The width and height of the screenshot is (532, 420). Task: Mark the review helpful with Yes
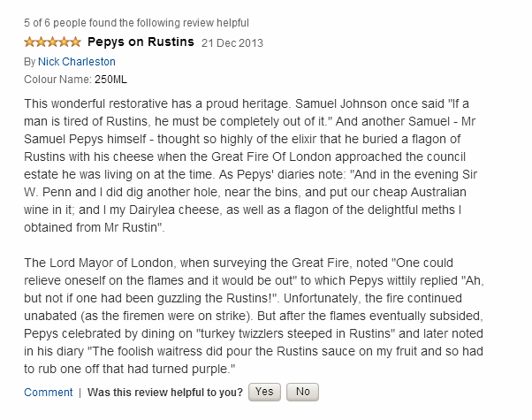[x=264, y=392]
